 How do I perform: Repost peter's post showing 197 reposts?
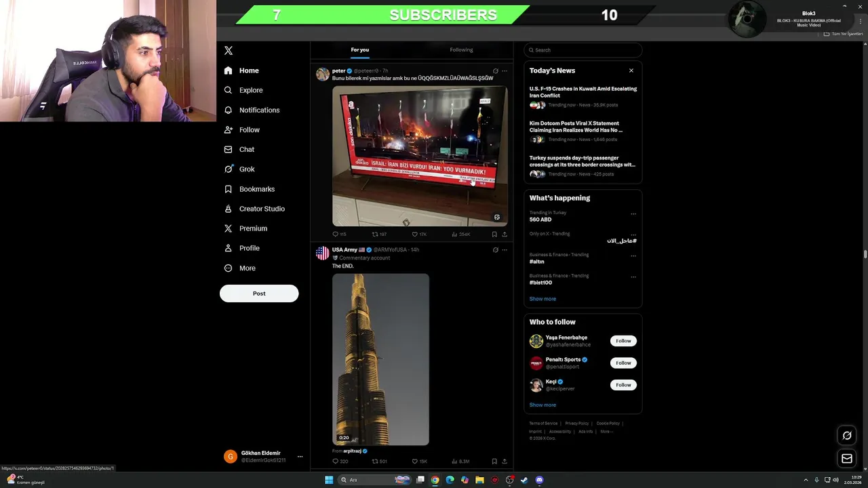pyautogui.click(x=379, y=235)
